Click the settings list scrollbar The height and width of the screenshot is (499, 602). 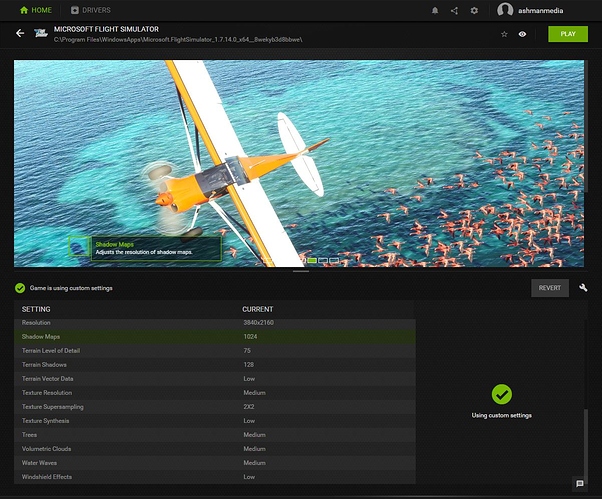(x=585, y=445)
